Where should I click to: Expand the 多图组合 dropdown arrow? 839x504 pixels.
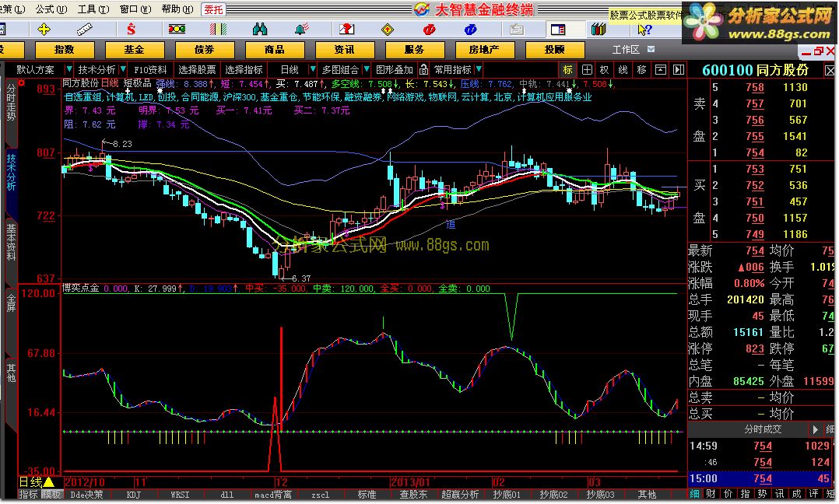click(367, 69)
